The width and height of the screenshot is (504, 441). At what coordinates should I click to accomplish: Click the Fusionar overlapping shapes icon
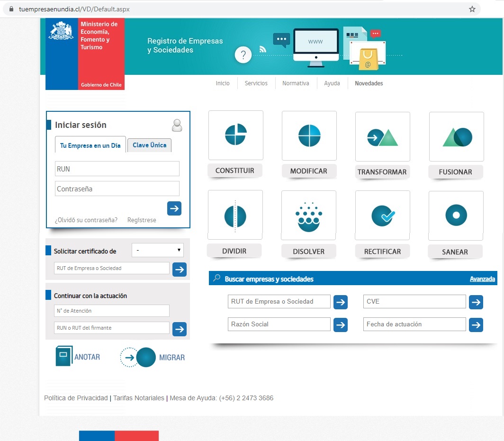tap(456, 137)
